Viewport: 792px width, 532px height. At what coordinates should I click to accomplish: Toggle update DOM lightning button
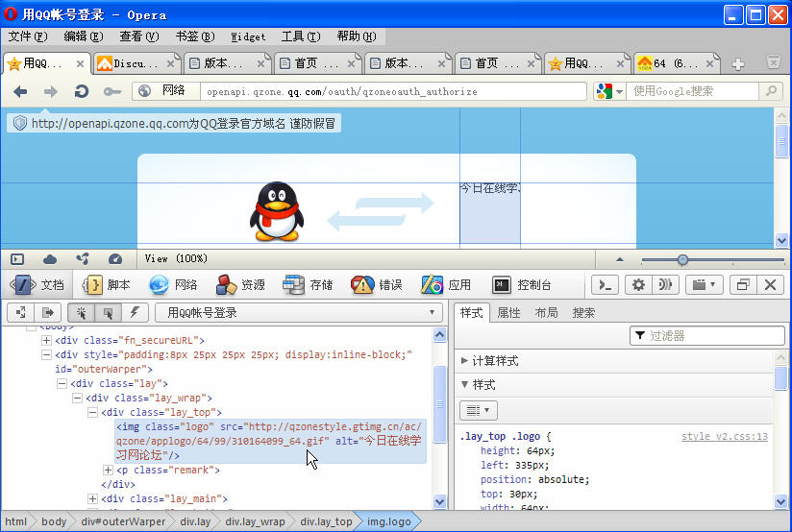(x=135, y=313)
